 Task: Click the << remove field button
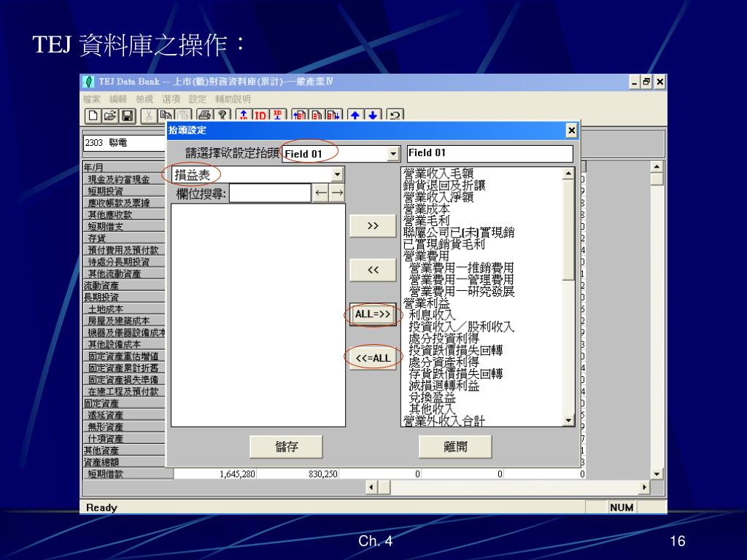point(373,270)
